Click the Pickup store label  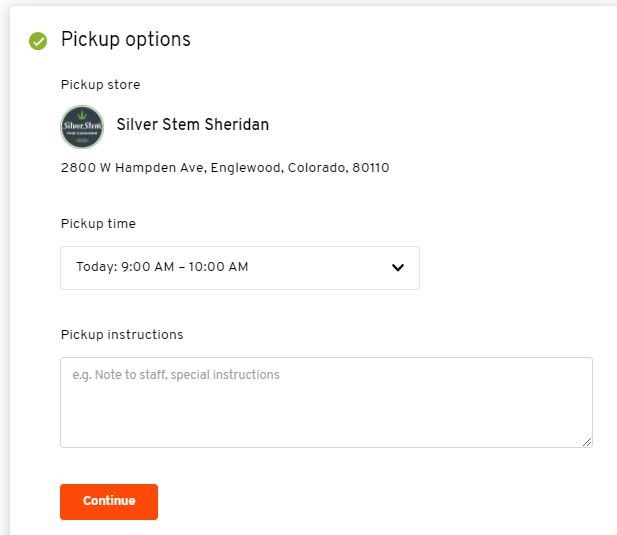[100, 85]
